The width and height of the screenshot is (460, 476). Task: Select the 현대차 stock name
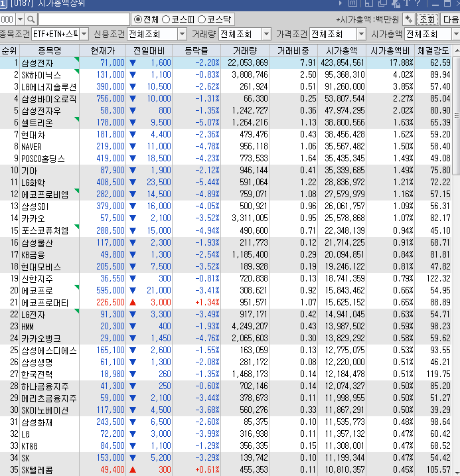pos(33,135)
